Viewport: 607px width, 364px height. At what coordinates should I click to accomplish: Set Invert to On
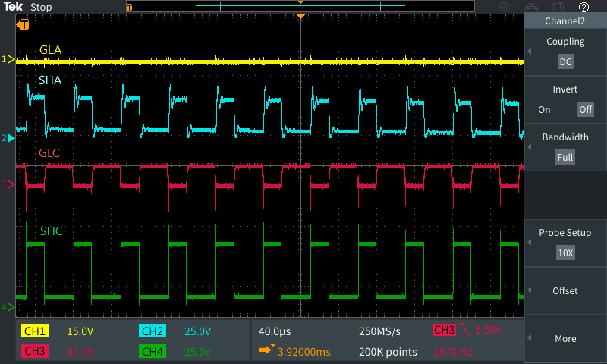pyautogui.click(x=544, y=110)
